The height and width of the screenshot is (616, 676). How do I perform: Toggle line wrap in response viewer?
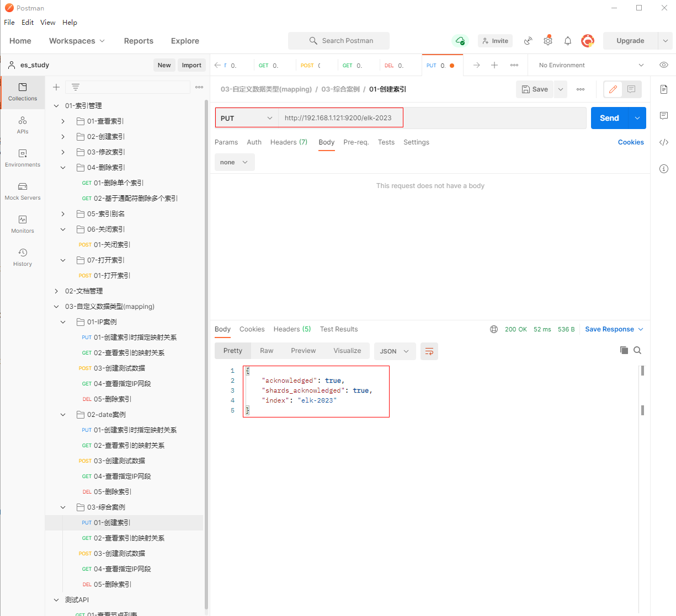pos(429,351)
